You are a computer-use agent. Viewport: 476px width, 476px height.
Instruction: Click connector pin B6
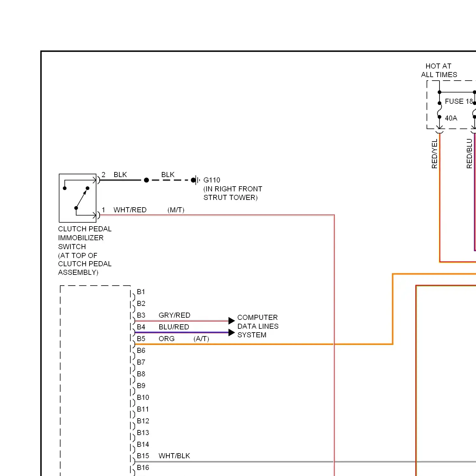point(141,350)
